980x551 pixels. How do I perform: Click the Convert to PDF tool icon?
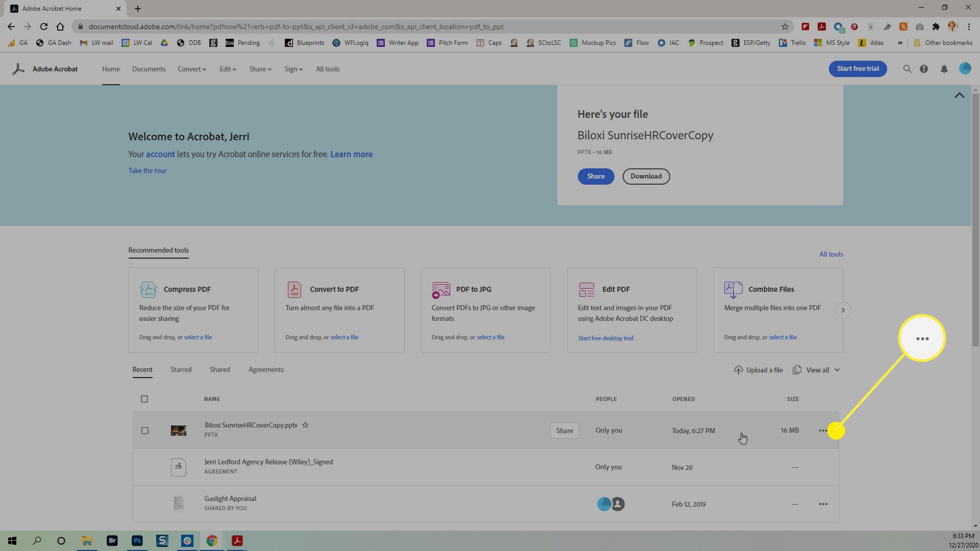tap(294, 289)
